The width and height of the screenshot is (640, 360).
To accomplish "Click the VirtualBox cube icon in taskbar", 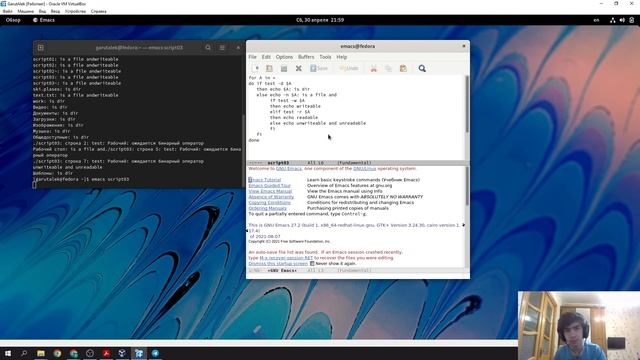I will [x=122, y=353].
